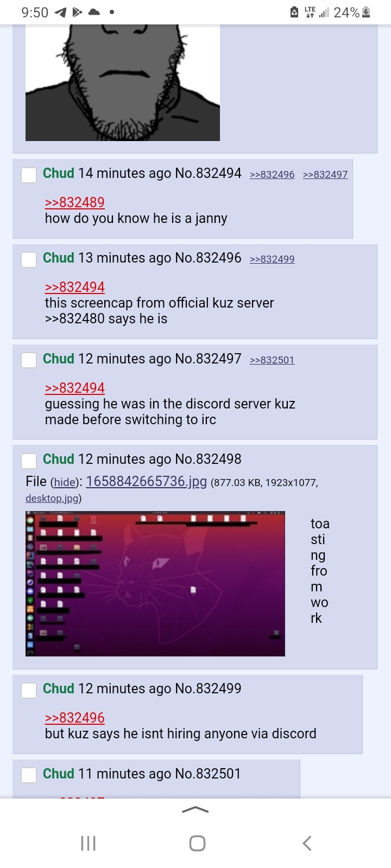Hide the file in post 832498
The height and width of the screenshot is (868, 391).
pyautogui.click(x=65, y=482)
